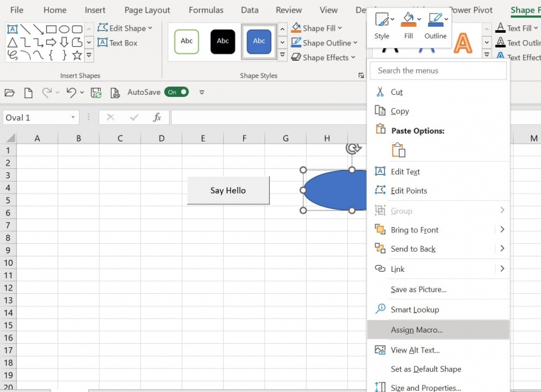The width and height of the screenshot is (541, 392).
Task: Expand the Bring to Front submenu arrow
Action: click(502, 230)
